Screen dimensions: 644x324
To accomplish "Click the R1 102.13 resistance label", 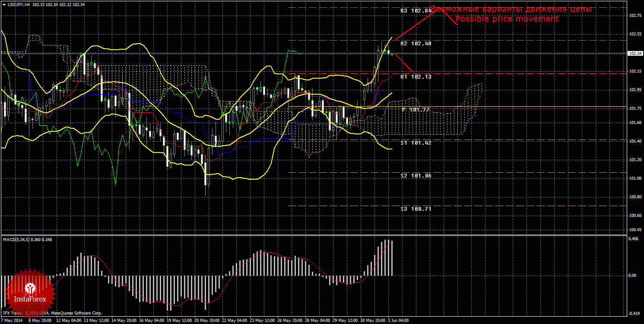I will click(x=416, y=76).
